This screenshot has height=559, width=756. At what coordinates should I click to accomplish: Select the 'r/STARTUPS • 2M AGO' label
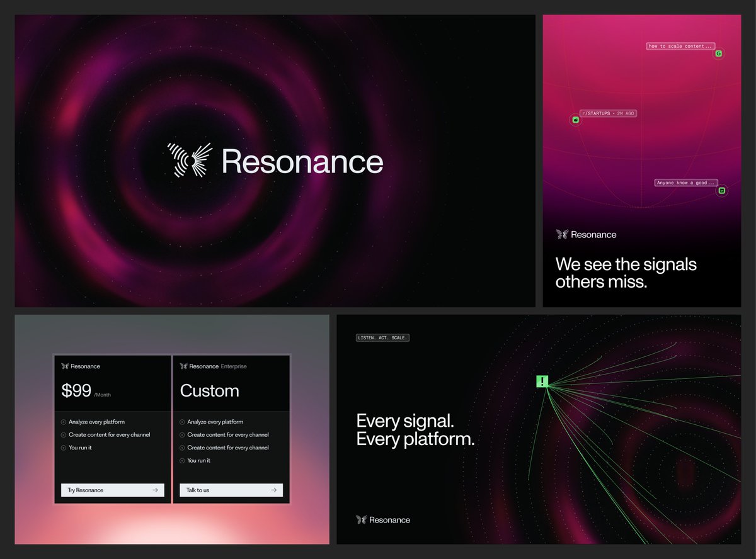tap(608, 113)
